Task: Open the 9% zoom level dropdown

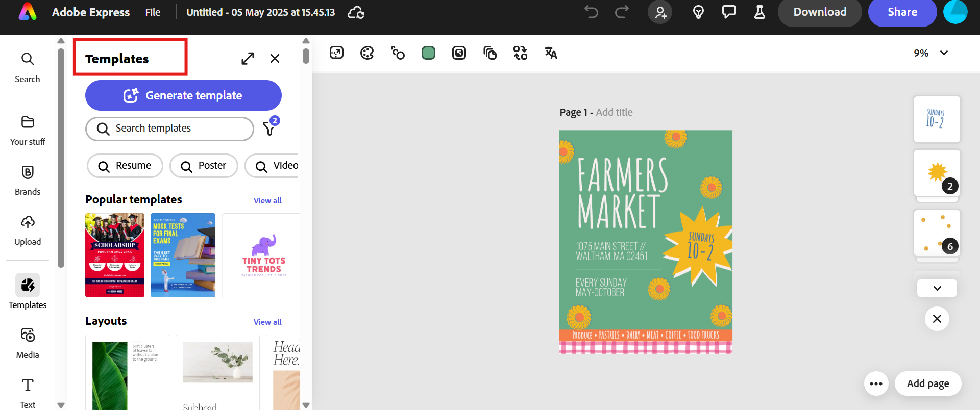Action: [x=930, y=53]
